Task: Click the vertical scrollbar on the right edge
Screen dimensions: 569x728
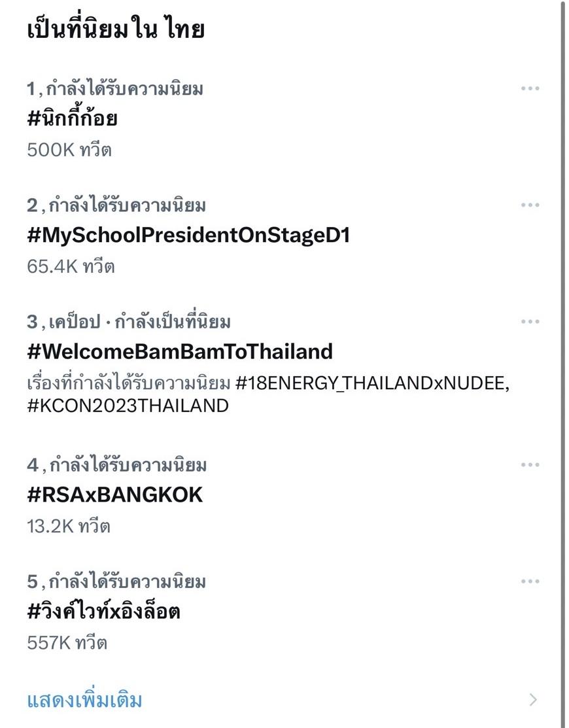Action: [x=562, y=327]
